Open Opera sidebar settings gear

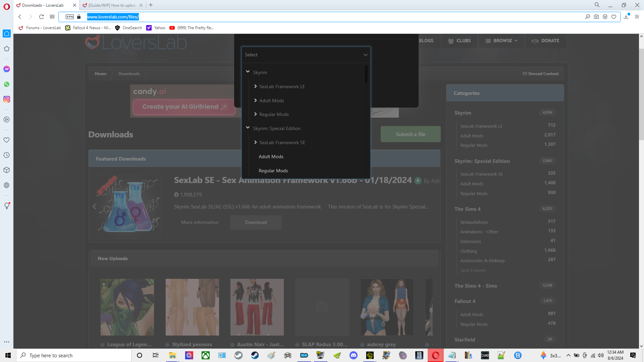click(7, 185)
